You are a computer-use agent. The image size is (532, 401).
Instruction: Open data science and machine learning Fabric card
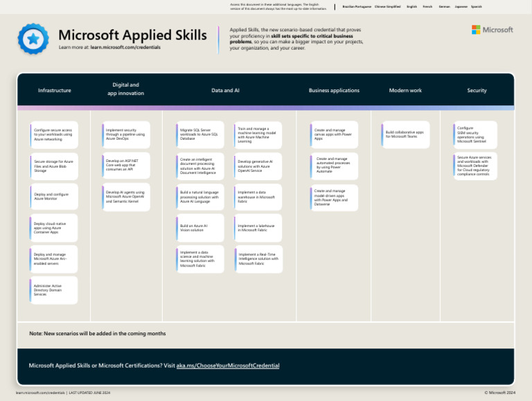point(199,259)
